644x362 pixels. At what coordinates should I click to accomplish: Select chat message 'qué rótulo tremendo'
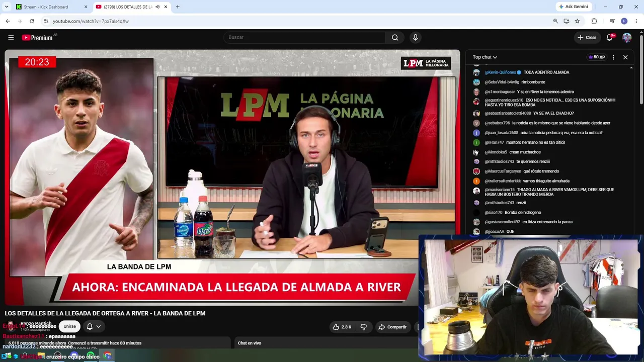tap(541, 171)
